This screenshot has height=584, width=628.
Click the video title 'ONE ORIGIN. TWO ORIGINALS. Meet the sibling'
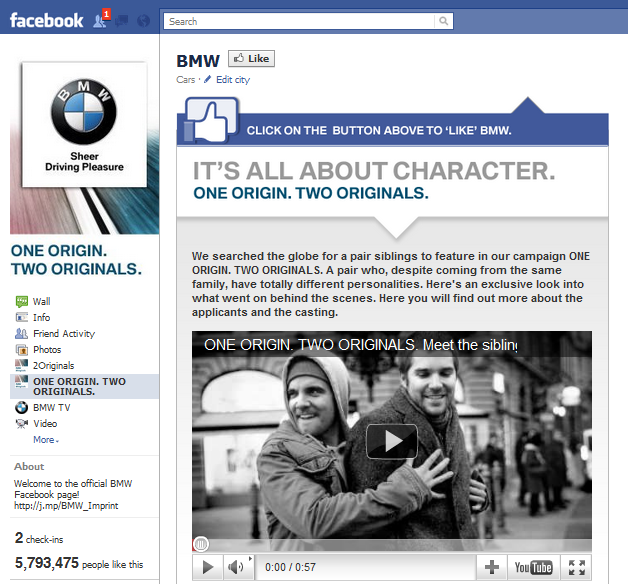(360, 345)
